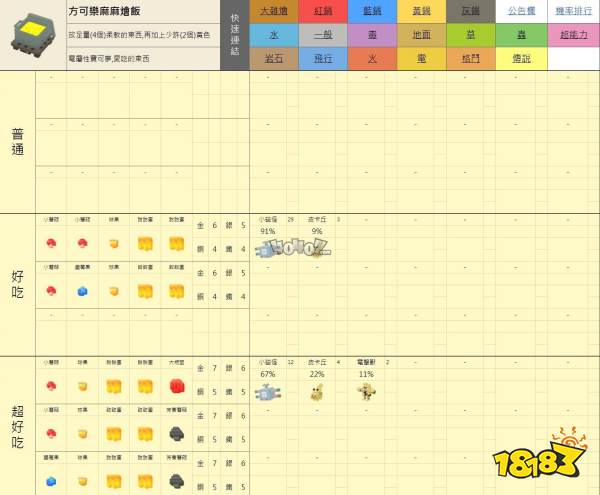Select the 電擊獸 name cell

pyautogui.click(x=366, y=362)
